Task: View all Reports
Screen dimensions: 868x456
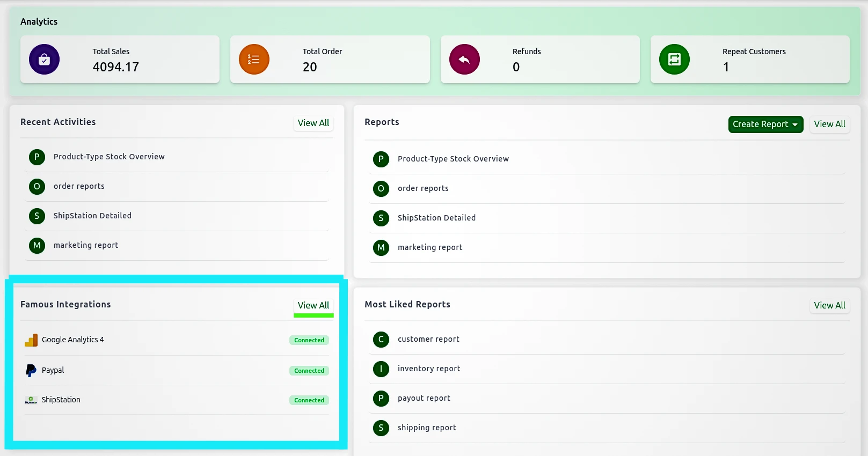Action: click(x=829, y=124)
